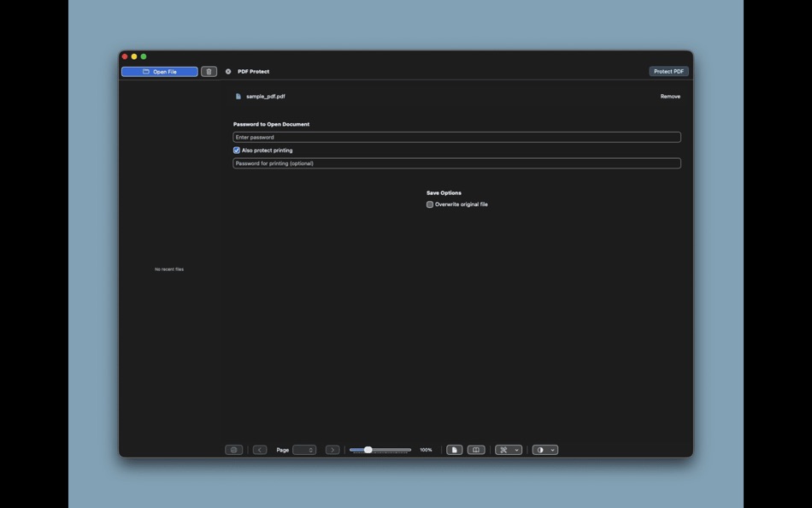Click the zoom slider handle
Viewport: 812px width, 508px height.
[368, 450]
